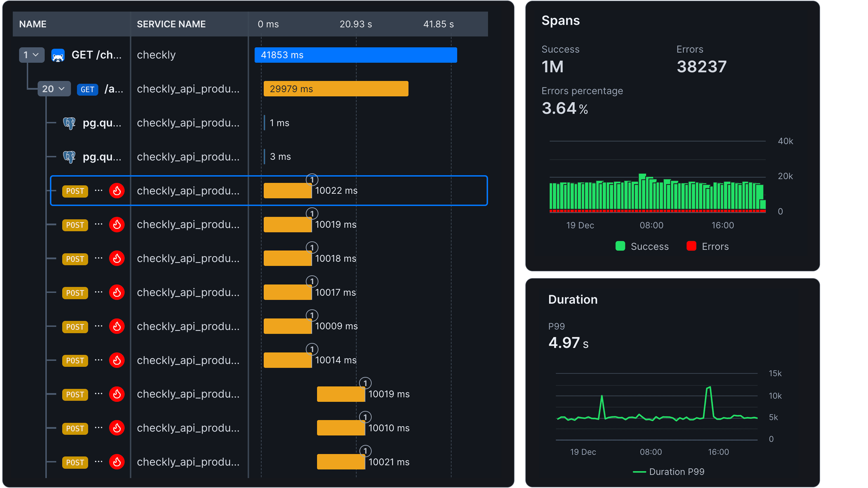The width and height of the screenshot is (868, 488).
Task: Click the second pg.query elephant icon (3 ms)
Action: (x=69, y=157)
